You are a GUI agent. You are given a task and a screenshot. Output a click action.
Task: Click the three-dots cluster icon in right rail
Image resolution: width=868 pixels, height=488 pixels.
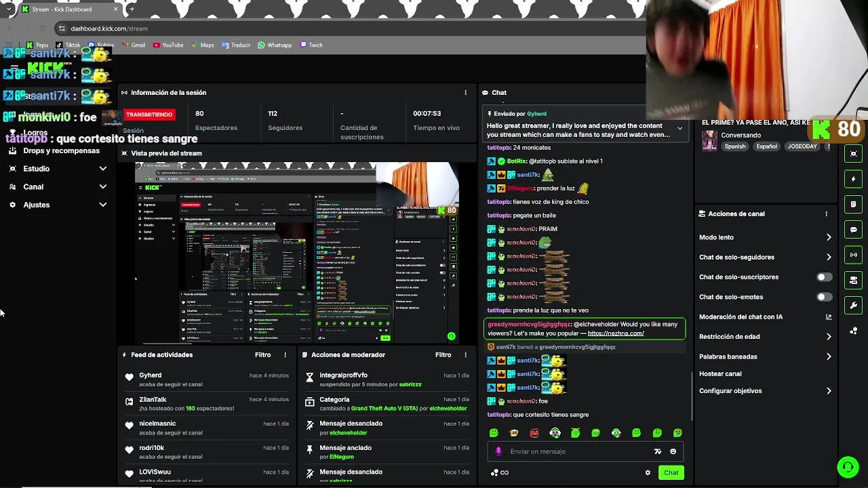coord(854,331)
